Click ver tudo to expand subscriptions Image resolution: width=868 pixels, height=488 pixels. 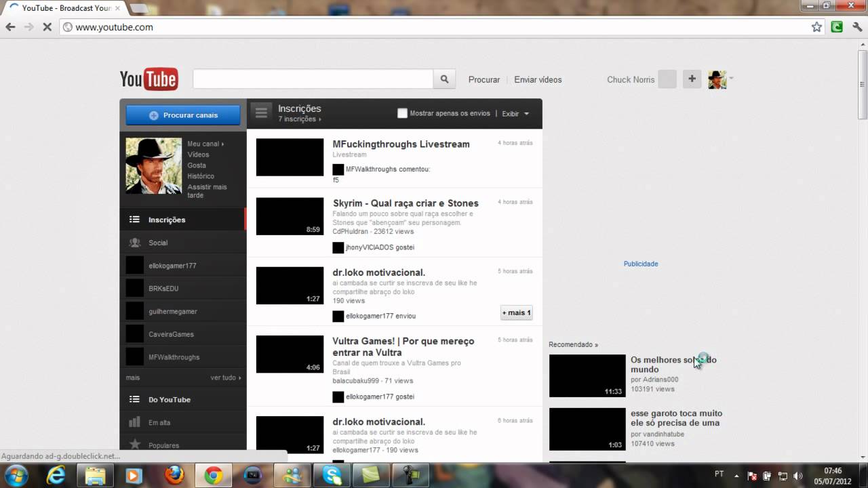click(225, 378)
